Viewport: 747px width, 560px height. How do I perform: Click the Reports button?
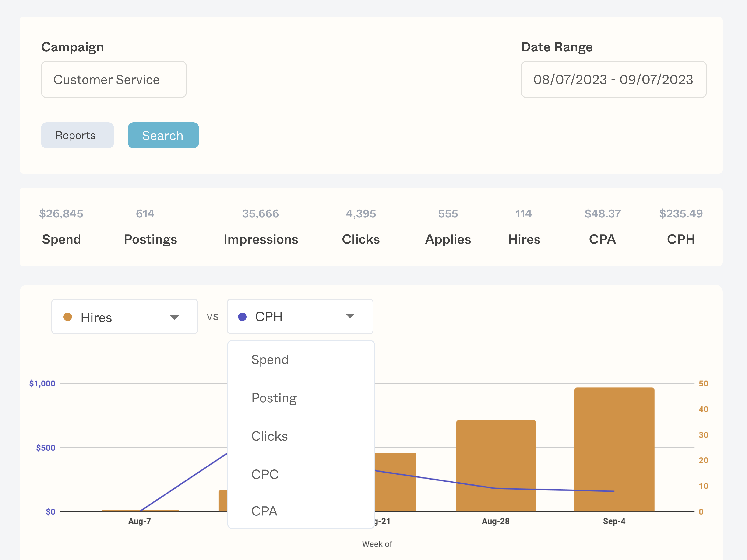(77, 135)
